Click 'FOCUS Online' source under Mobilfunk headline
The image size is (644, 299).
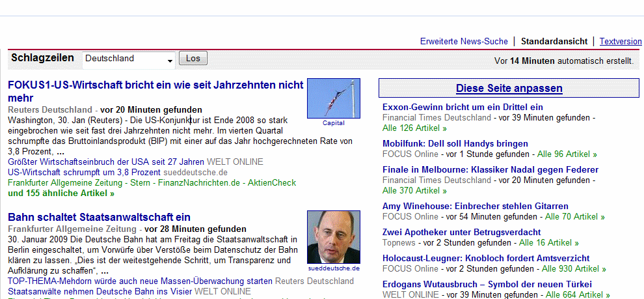point(410,154)
